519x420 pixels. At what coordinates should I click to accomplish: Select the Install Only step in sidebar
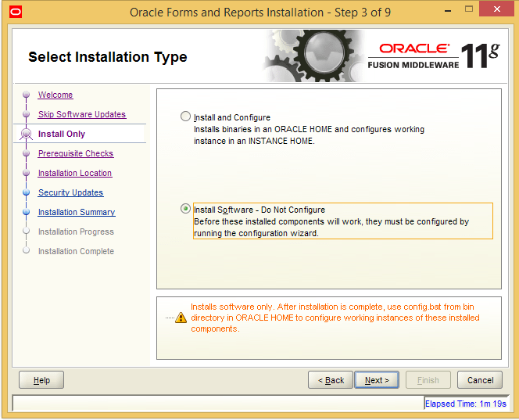62,134
